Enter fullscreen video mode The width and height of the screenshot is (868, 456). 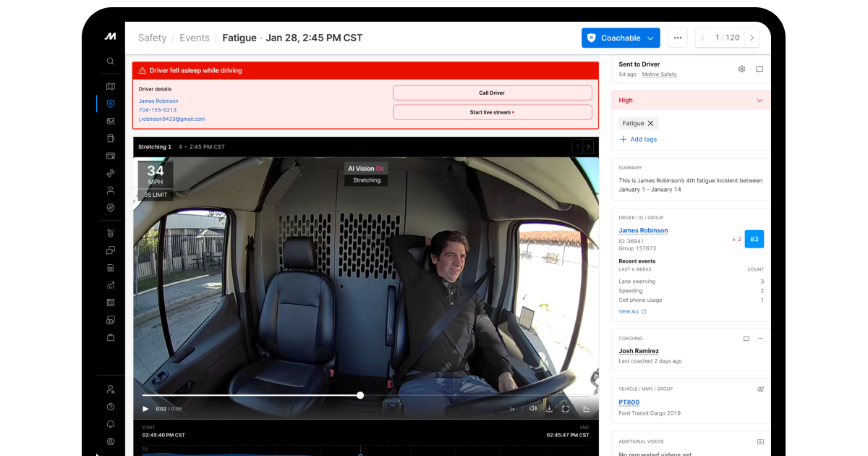point(566,409)
